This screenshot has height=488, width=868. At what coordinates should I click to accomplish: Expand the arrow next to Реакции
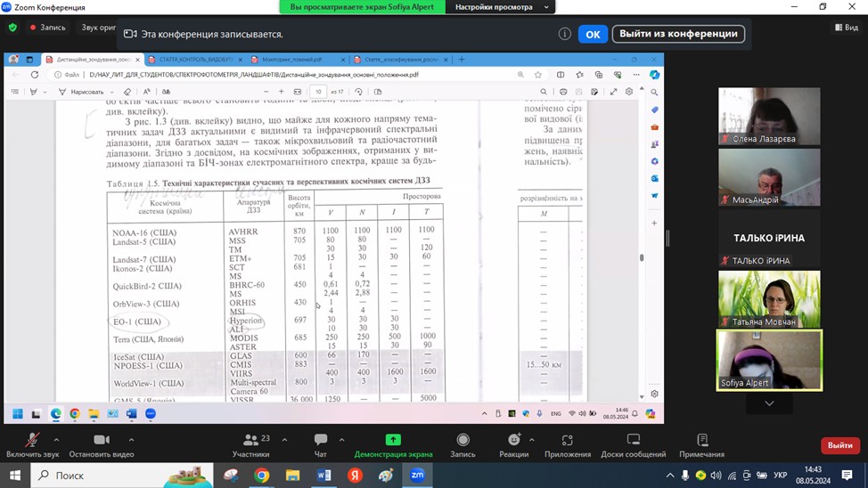pyautogui.click(x=531, y=440)
